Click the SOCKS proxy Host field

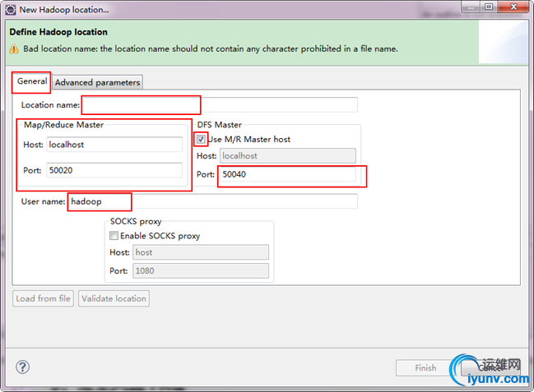point(201,252)
